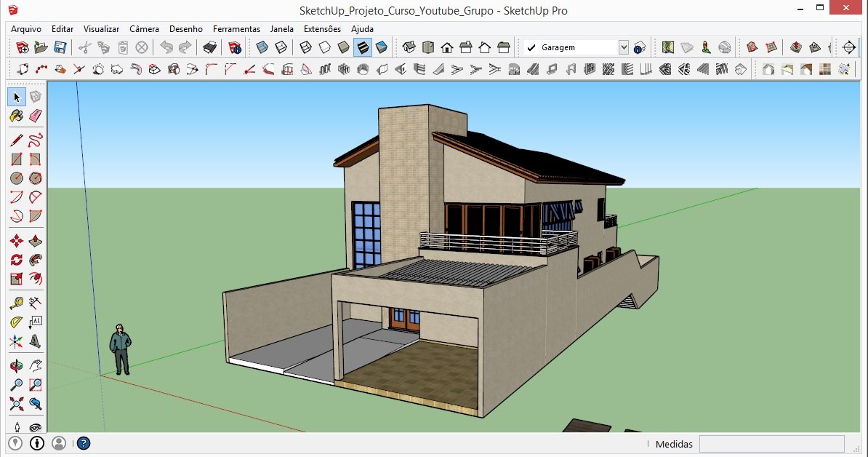
Task: Select Sandbox From Scratch tool
Action: pos(771,47)
